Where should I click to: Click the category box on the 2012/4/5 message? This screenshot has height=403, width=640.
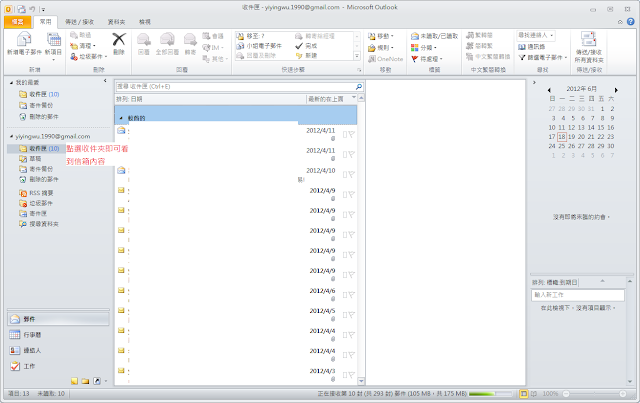click(345, 315)
